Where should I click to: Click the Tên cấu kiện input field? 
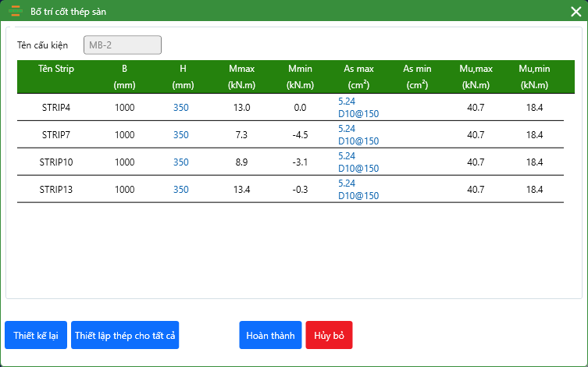point(123,45)
